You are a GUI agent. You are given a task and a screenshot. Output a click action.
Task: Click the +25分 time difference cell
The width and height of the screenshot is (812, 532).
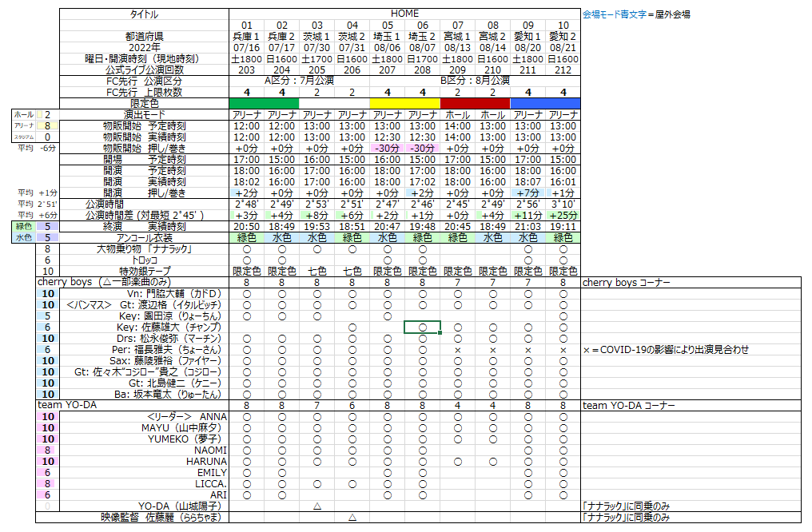563,216
